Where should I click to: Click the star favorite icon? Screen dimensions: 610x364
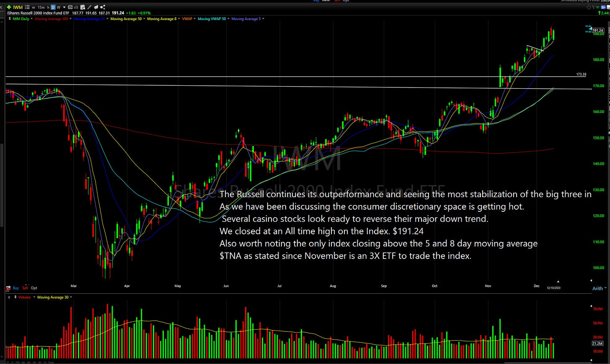(589, 7)
